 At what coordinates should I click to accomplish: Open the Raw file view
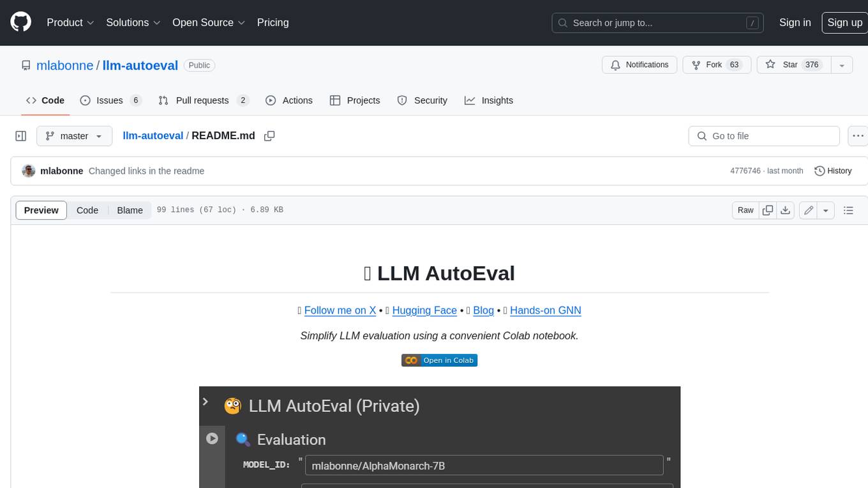[x=745, y=210]
